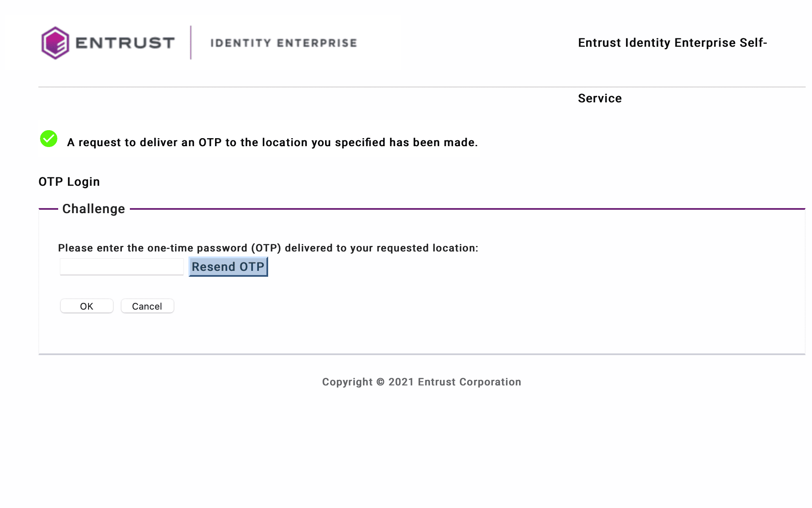Viewport: 812px width, 508px height.
Task: Click the copyright symbol in the footer
Action: pos(380,382)
